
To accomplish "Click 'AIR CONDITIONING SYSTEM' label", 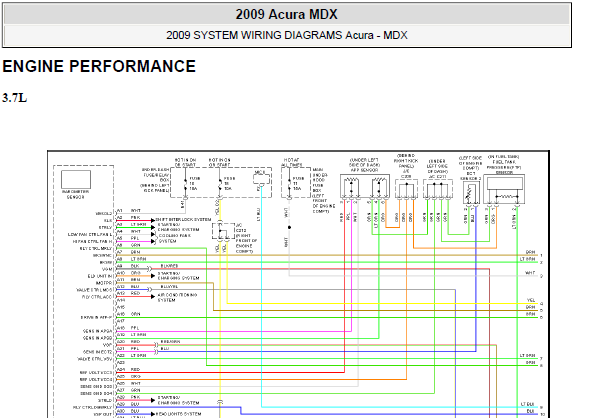I will [177, 297].
